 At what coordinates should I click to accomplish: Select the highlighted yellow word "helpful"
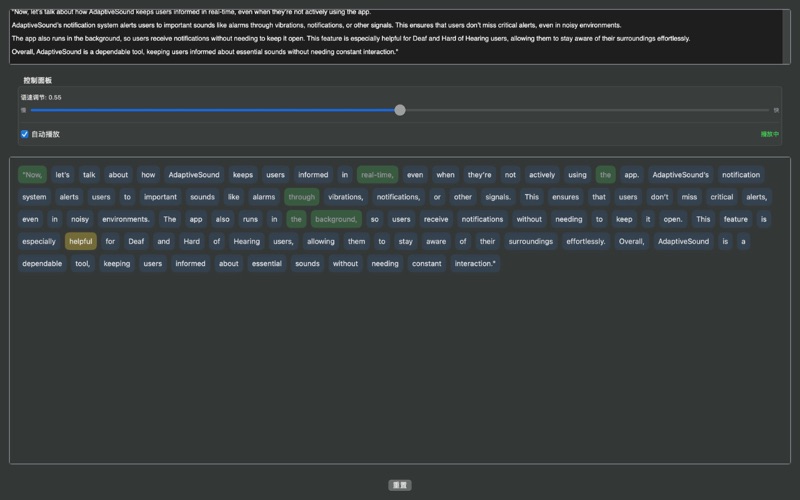(81, 241)
